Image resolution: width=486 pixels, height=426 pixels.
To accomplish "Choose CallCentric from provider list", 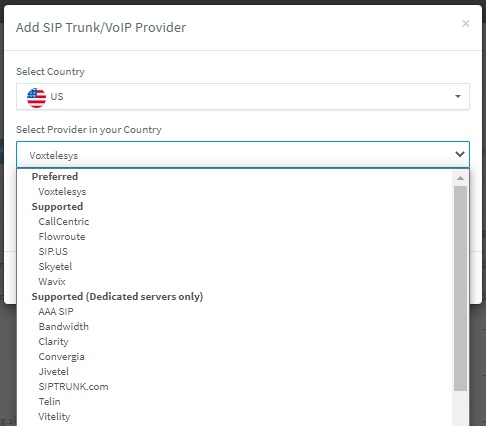I will pyautogui.click(x=64, y=222).
